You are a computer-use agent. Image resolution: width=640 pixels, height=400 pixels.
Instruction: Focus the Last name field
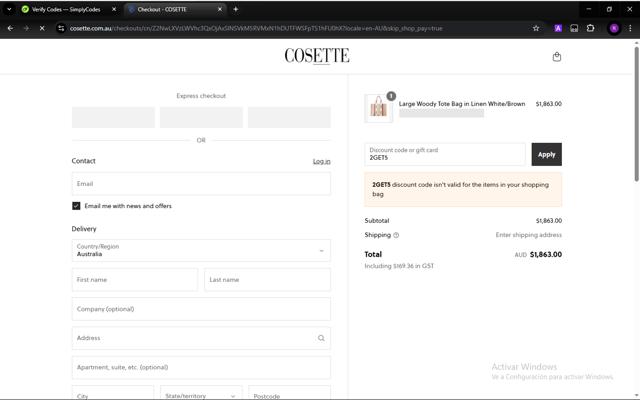(x=267, y=280)
